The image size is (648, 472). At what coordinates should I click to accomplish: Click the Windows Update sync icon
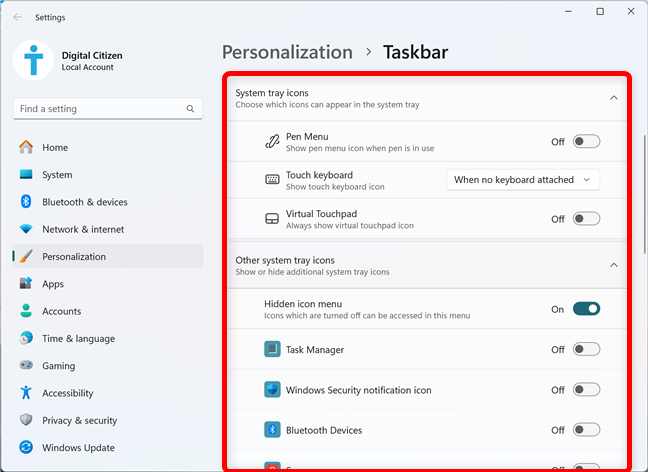(x=26, y=447)
